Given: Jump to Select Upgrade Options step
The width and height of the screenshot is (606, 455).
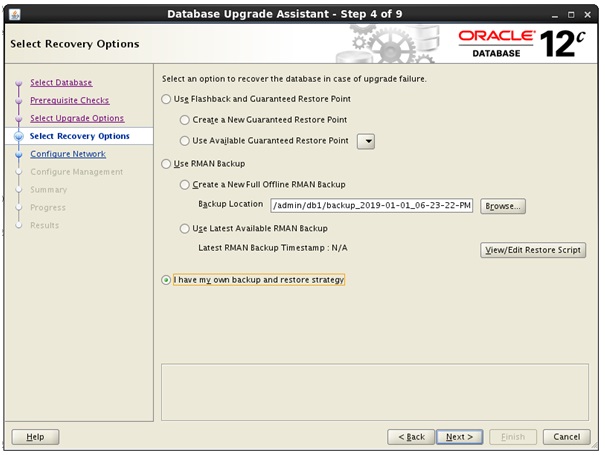Looking at the screenshot, I should pyautogui.click(x=77, y=119).
